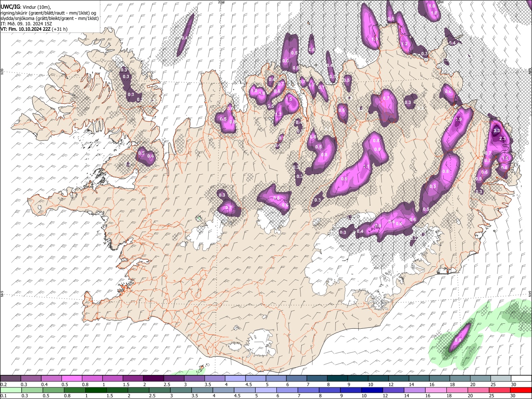This screenshot has width=532, height=399.
Task: Click the '1.7' snowfall value in north Iceland
Action: (x=278, y=115)
